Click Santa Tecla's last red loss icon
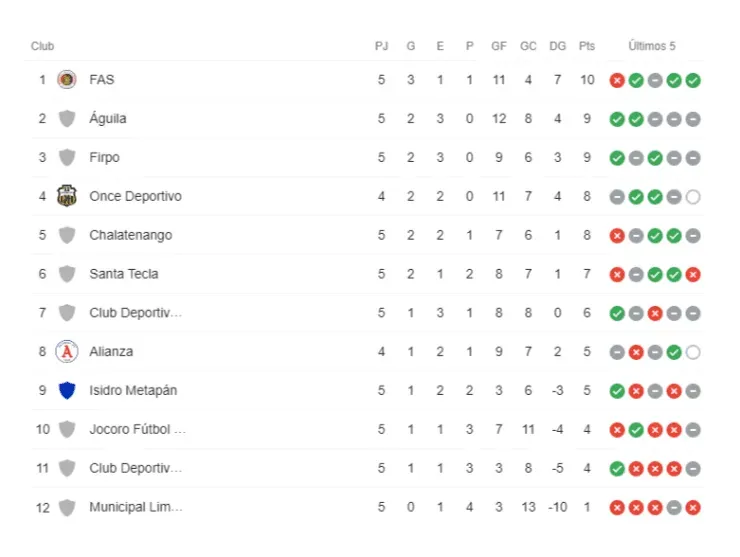Screen dimensions: 740x557 [x=693, y=274]
